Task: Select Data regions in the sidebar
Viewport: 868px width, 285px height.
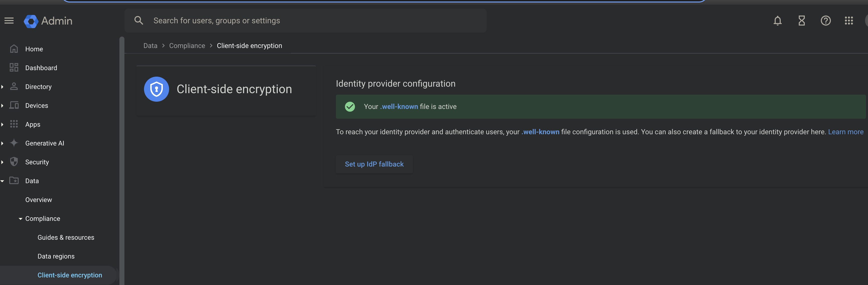Action: click(56, 256)
